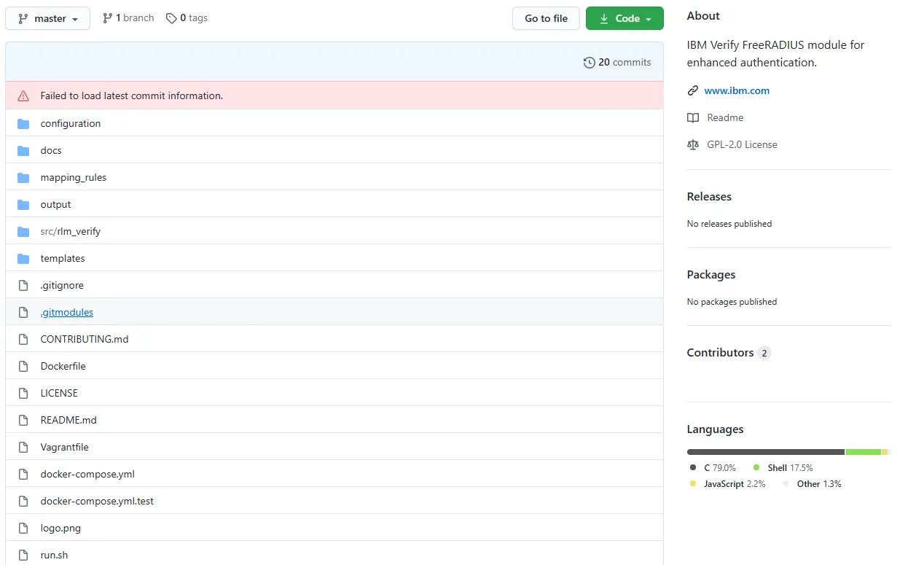Open the configuration folder
The image size is (924, 565).
[x=71, y=123]
